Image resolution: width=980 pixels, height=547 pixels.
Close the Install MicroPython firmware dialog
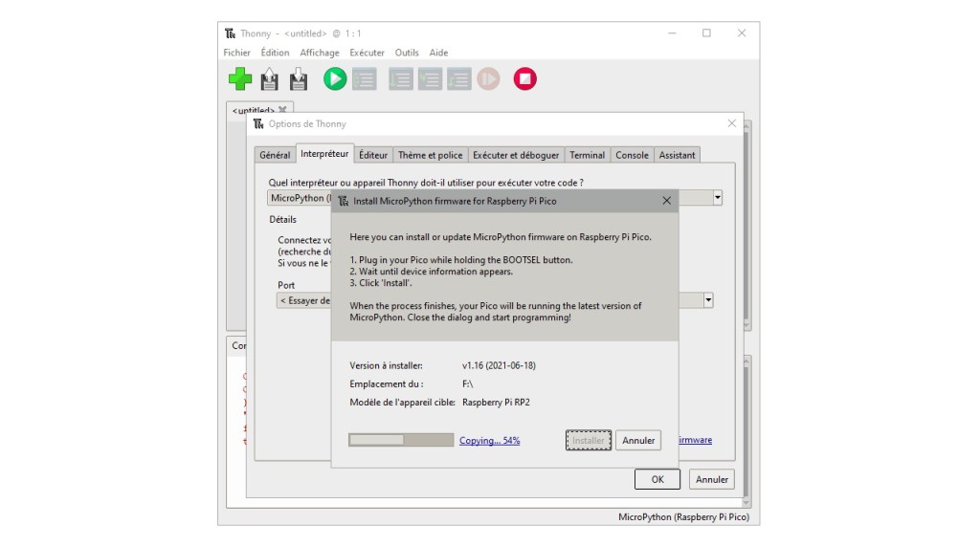coord(666,201)
